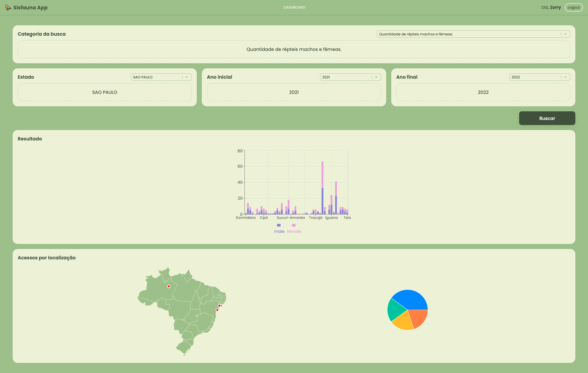Click the teal green pie slice

pyautogui.click(x=395, y=310)
